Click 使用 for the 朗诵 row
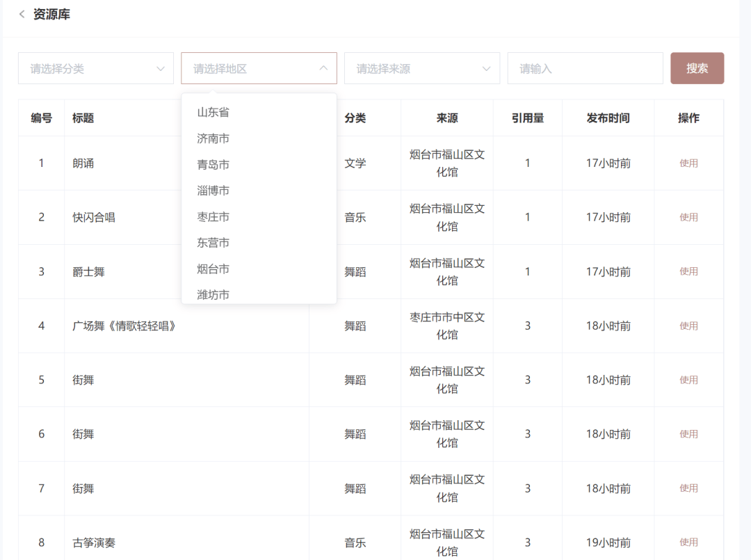Screen dimensions: 751x560 pos(688,163)
